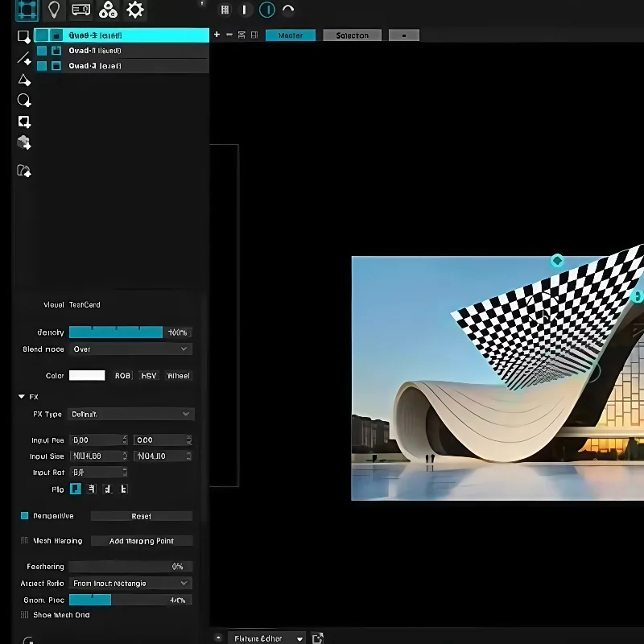
Task: Click the grid columns icon in top toolbar
Action: (x=225, y=10)
